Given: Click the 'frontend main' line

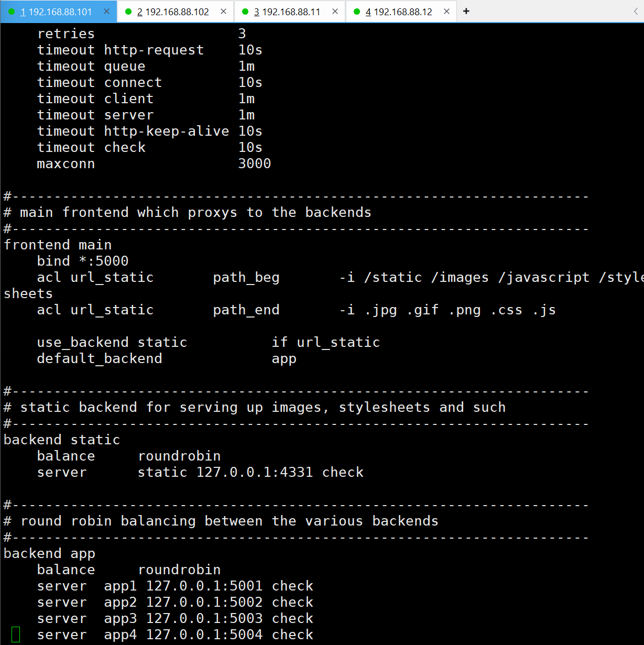Looking at the screenshot, I should [x=58, y=245].
